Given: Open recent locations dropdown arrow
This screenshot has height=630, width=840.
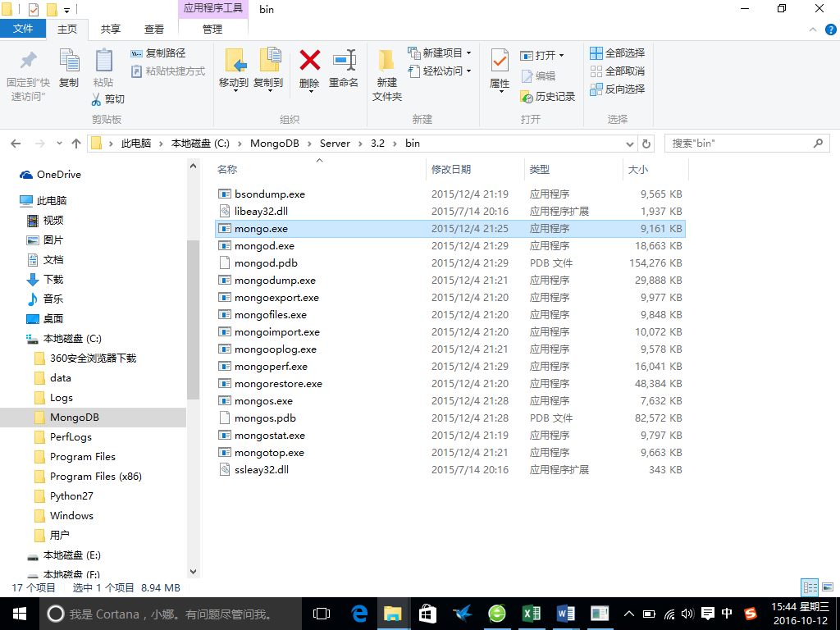Looking at the screenshot, I should 59,144.
